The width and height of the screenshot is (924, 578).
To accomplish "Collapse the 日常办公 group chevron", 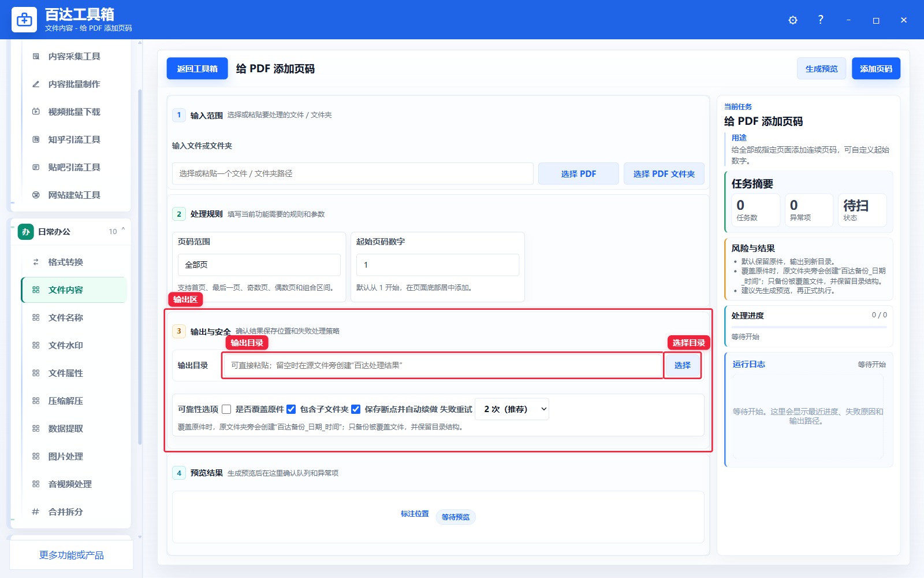I will (123, 231).
